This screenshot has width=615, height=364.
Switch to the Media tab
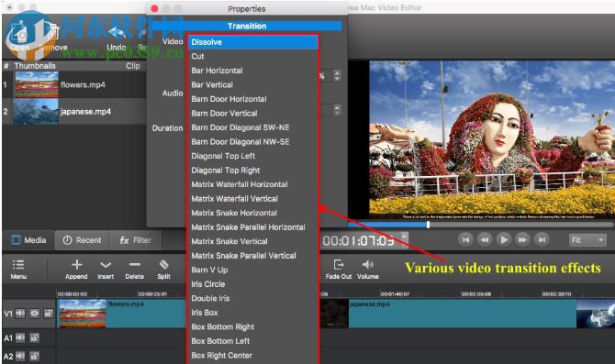(28, 240)
